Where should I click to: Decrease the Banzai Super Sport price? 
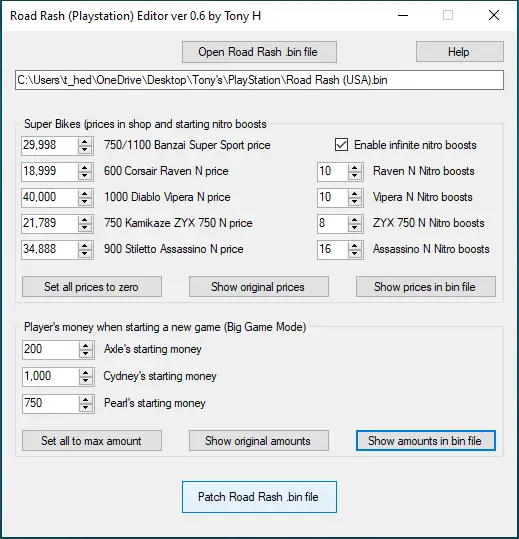point(85,150)
